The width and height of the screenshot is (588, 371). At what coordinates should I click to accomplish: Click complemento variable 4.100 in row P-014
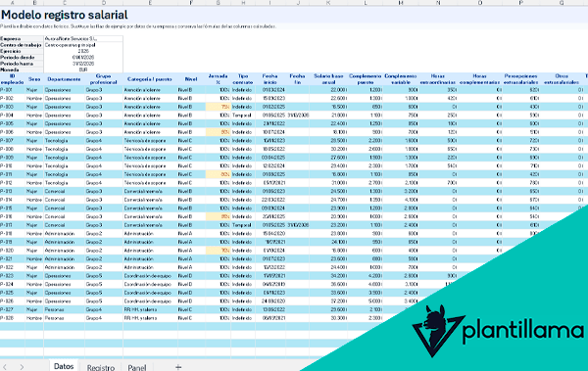pyautogui.click(x=401, y=200)
